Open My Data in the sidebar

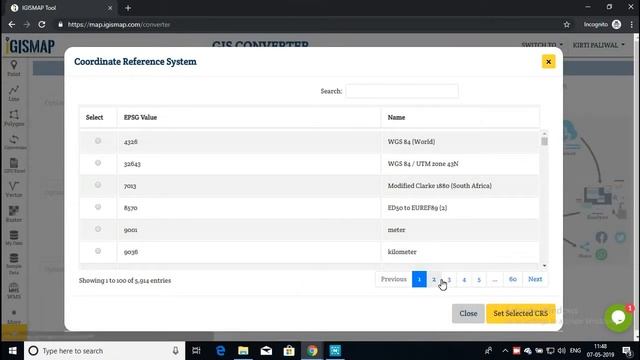(14, 238)
